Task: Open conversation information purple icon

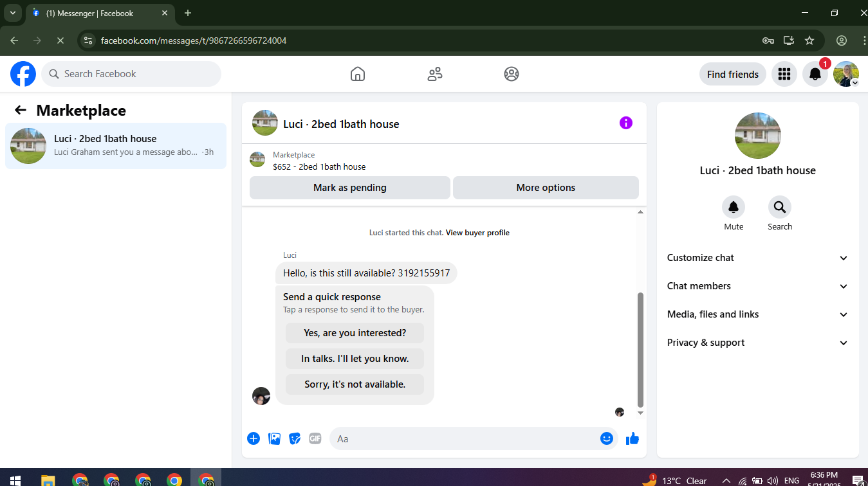Action: tap(626, 123)
